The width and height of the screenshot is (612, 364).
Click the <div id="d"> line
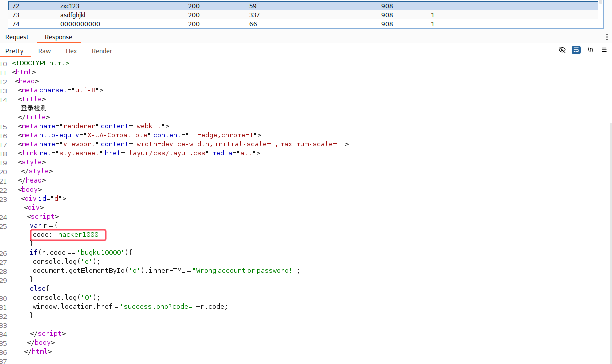[x=44, y=199]
